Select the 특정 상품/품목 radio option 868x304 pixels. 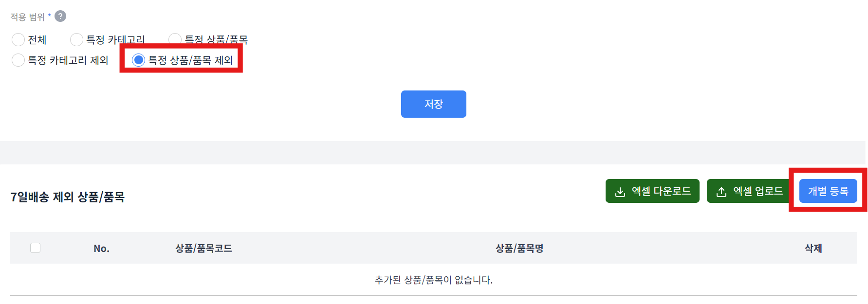pyautogui.click(x=175, y=39)
